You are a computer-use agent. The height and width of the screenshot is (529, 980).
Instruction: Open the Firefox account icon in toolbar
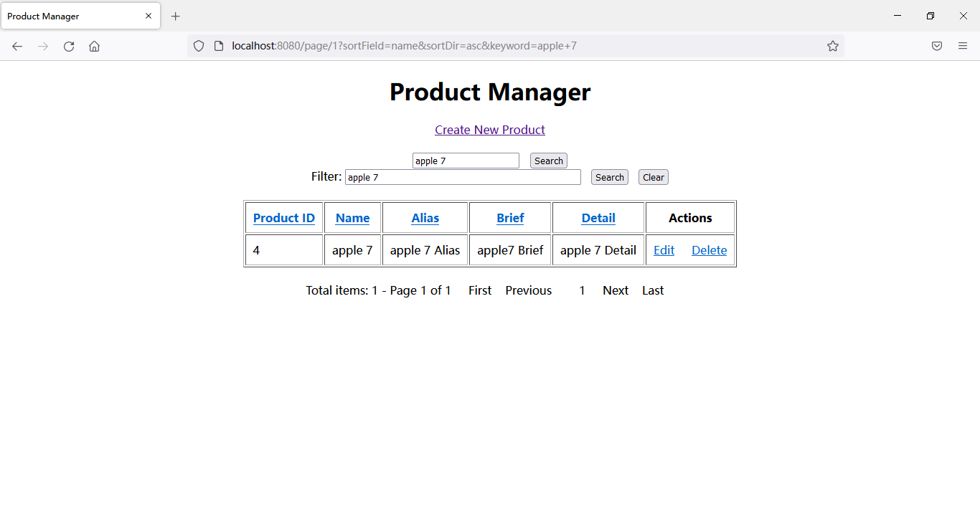tap(937, 46)
